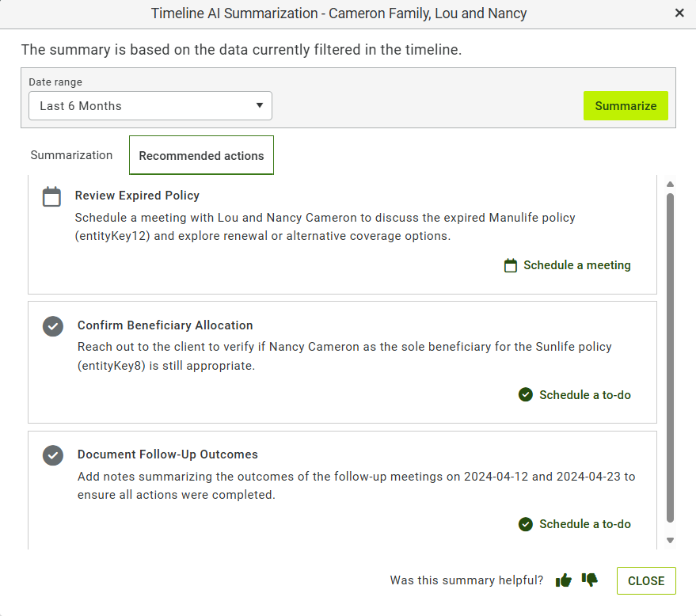The height and width of the screenshot is (616, 696).
Task: Click the scrollbar down arrow
Action: tap(670, 540)
